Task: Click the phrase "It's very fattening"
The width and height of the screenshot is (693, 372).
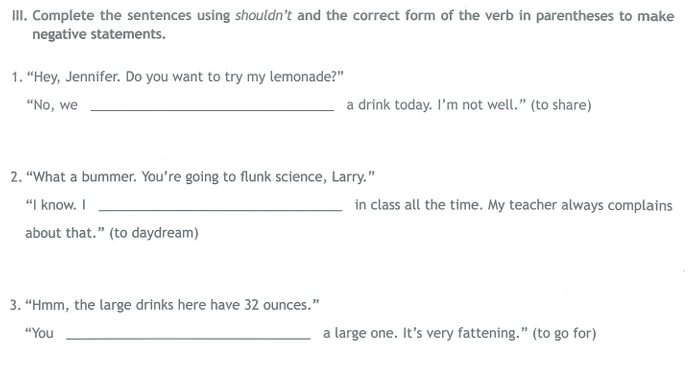Action: click(459, 333)
